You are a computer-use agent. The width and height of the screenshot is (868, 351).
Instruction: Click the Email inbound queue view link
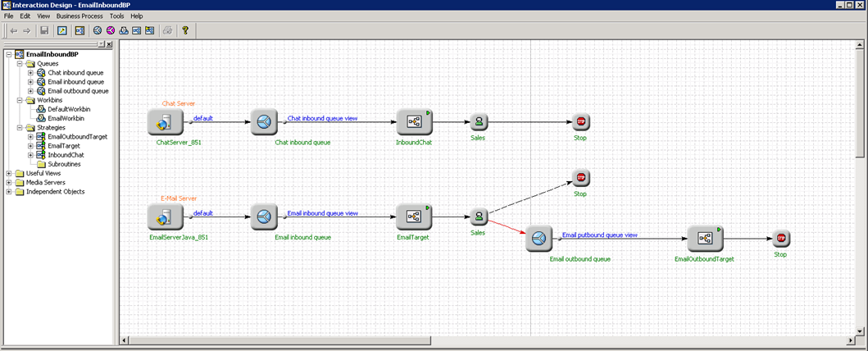322,213
